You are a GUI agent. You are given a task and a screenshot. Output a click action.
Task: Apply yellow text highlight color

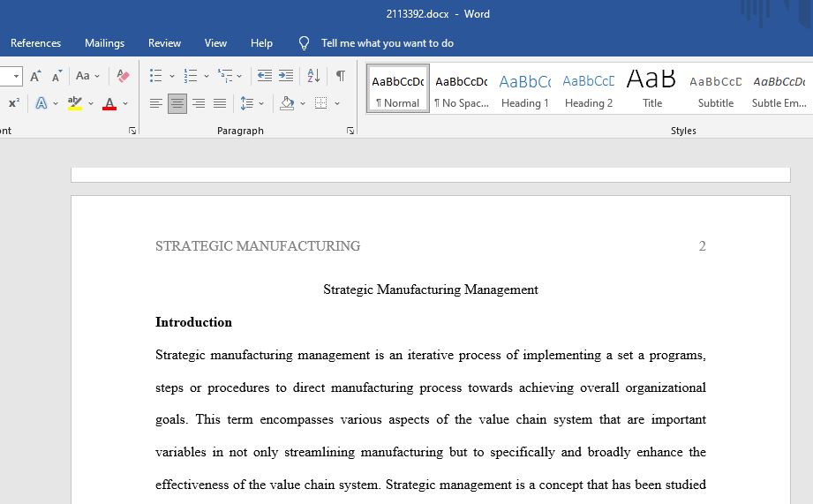pyautogui.click(x=75, y=103)
